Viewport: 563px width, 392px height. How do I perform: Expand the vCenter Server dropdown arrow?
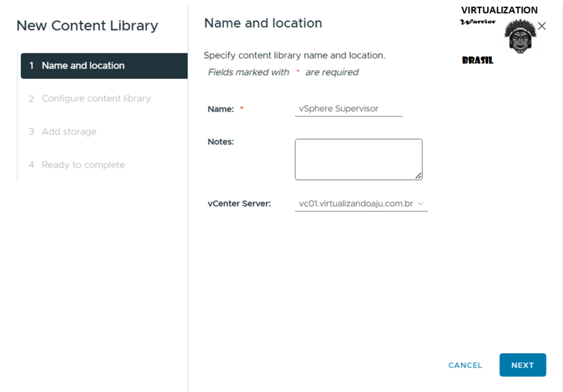pos(421,203)
